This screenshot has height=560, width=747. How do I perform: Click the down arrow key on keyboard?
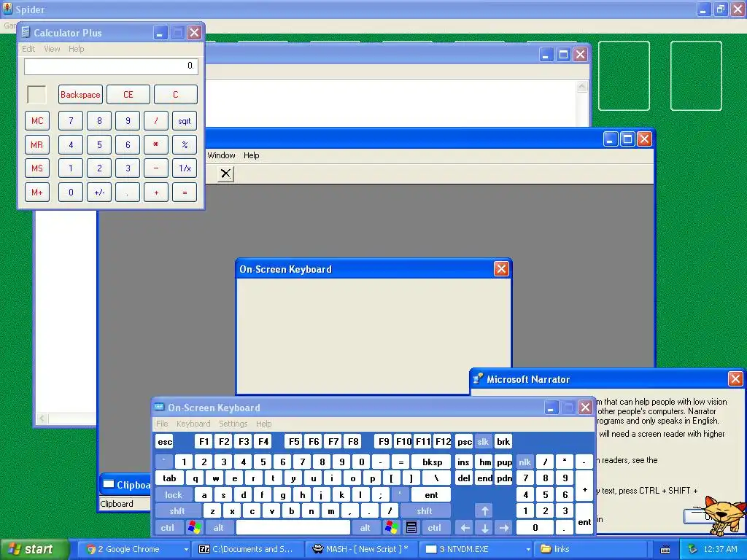484,528
